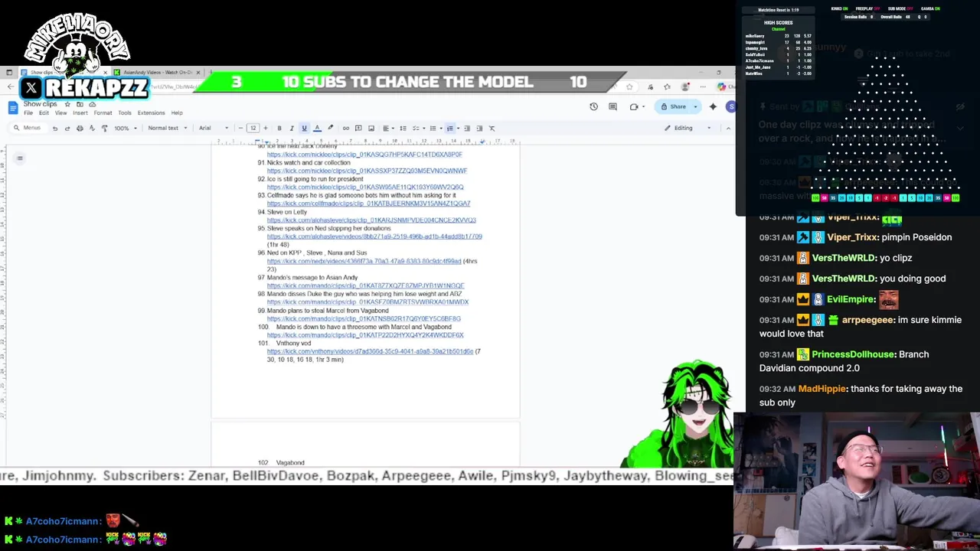Click the Decrease indent icon
Screen dimensions: 980x551
(x=467, y=129)
